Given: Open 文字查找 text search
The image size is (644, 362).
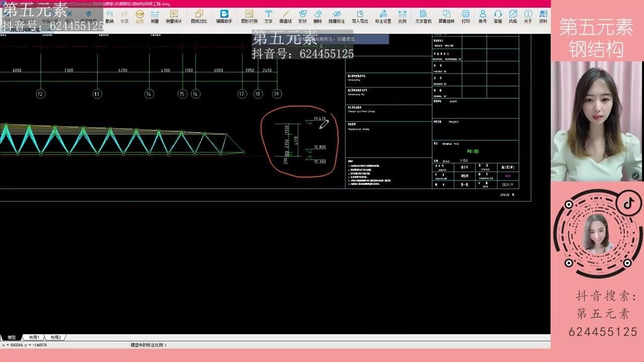Looking at the screenshot, I should [423, 16].
